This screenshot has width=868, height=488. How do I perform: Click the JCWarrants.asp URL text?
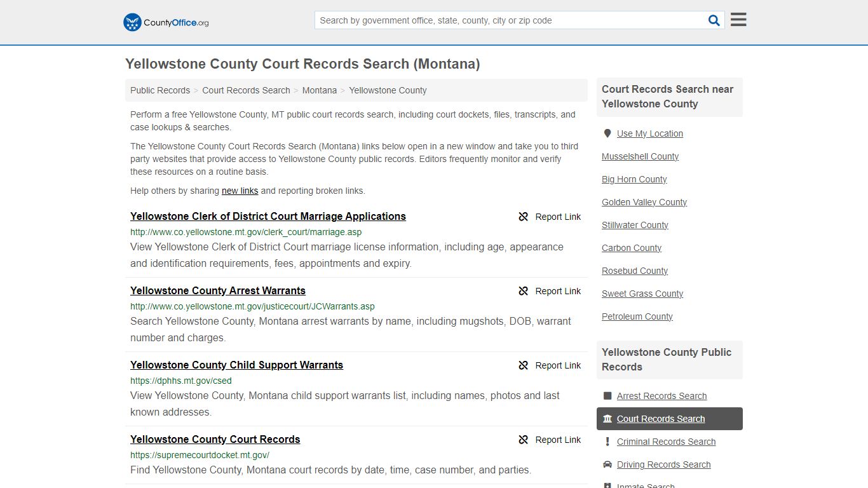[252, 306]
